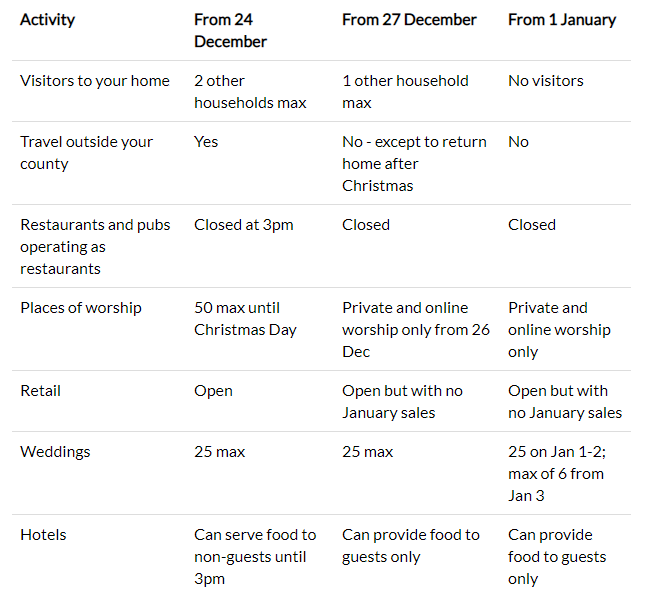The width and height of the screenshot is (651, 609).
Task: Click the 'Retail' row label
Action: pyautogui.click(x=41, y=391)
